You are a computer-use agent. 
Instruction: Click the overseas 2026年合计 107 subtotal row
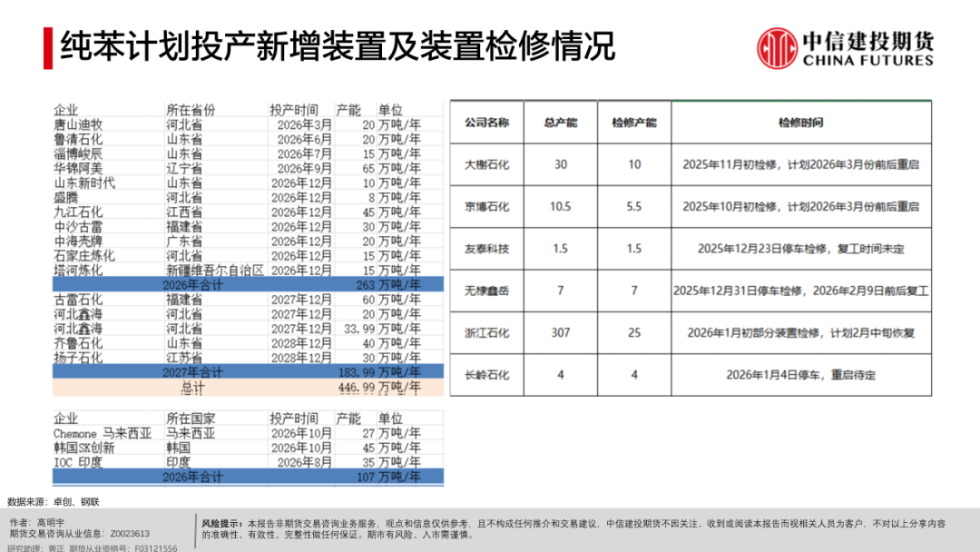click(248, 477)
